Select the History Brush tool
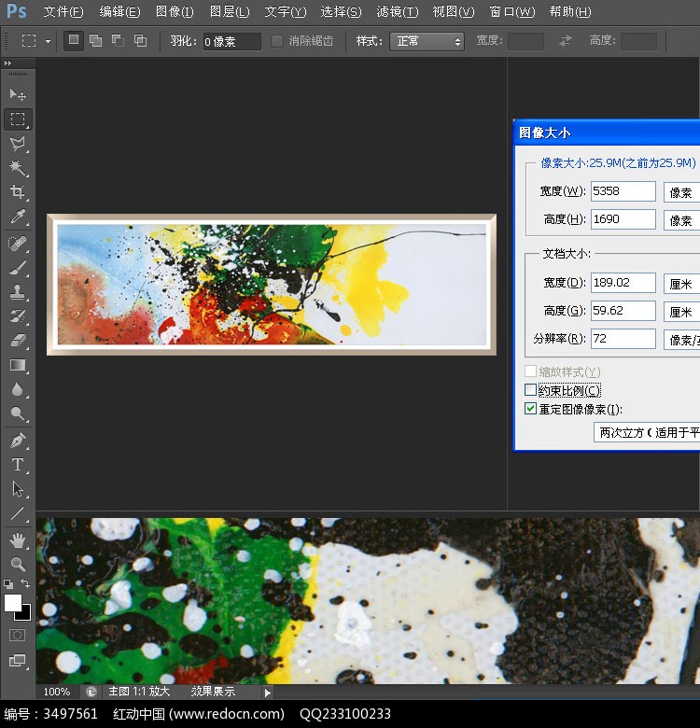Image resolution: width=700 pixels, height=728 pixels. pos(18,316)
